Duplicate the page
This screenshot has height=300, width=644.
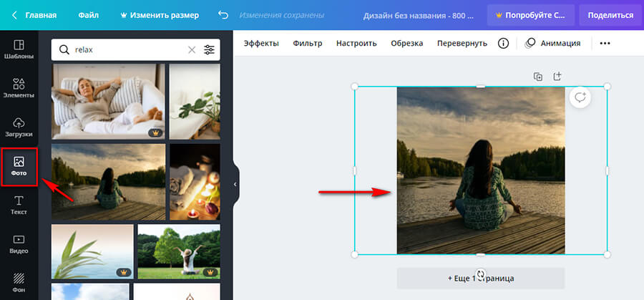tap(537, 77)
